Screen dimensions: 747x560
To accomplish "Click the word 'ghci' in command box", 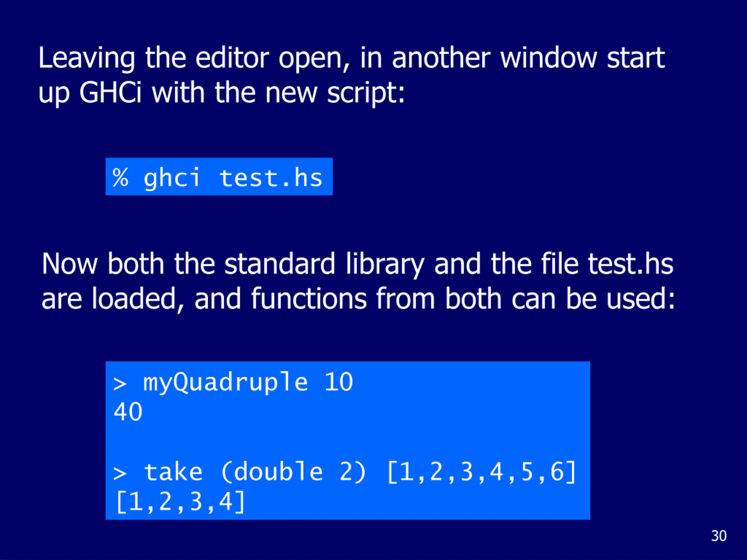I will pos(172,178).
